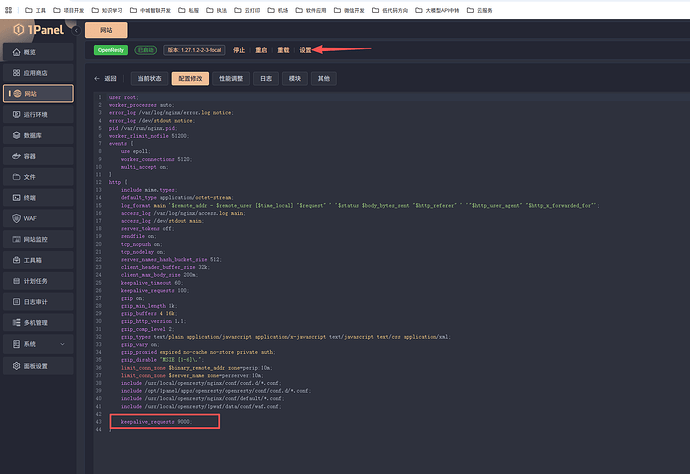Open 数据库 database section

click(x=33, y=135)
